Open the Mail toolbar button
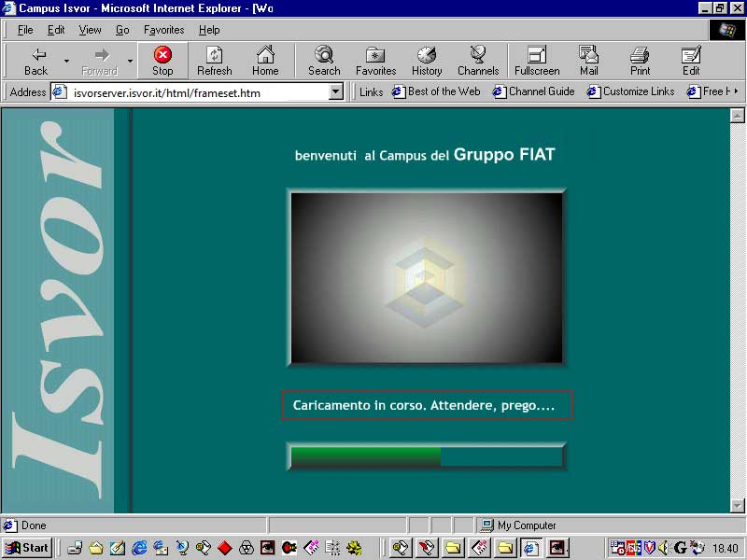 589,61
